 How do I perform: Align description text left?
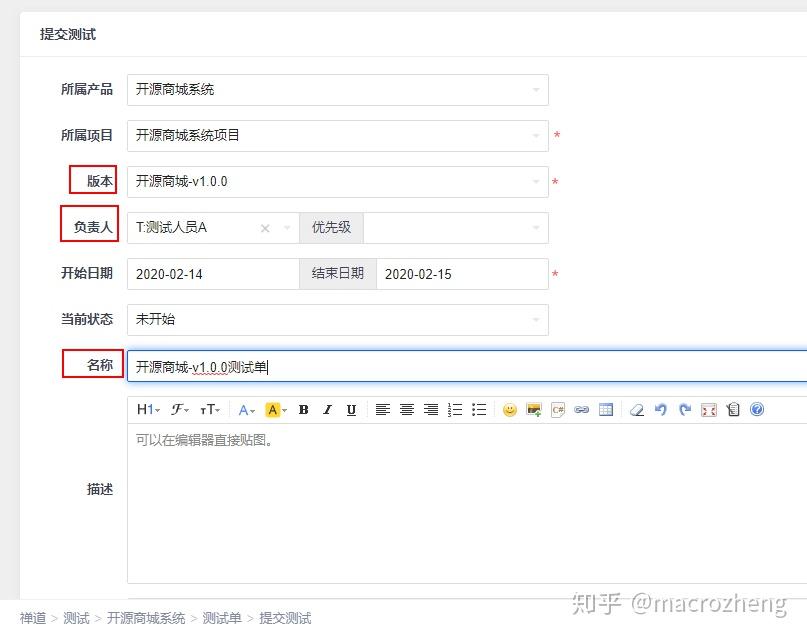tap(382, 410)
